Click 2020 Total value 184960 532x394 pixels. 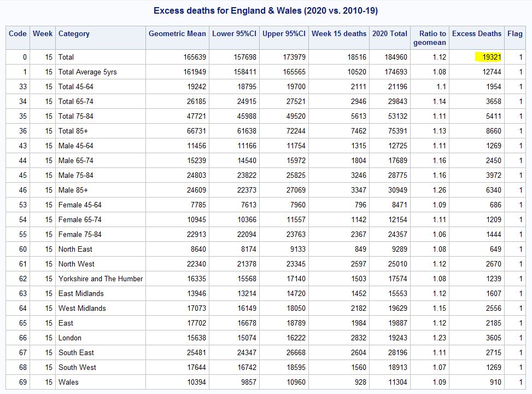396,57
